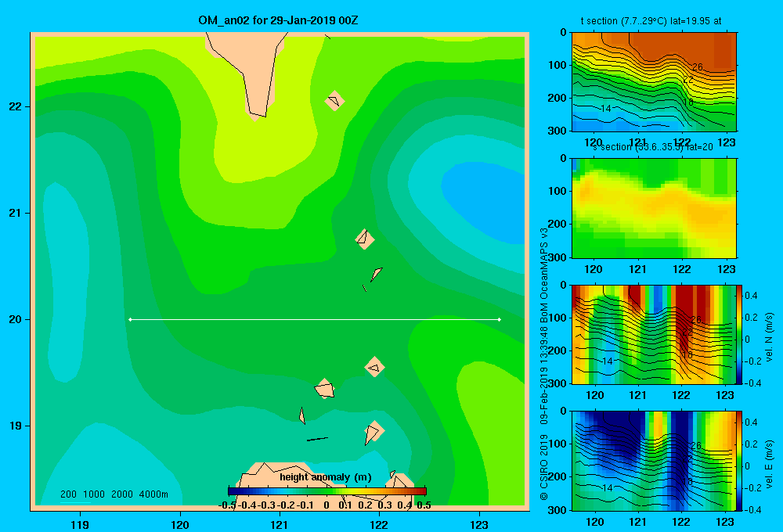Select the vel. N (m/s) axis label
Viewport: 783px width, 532px height.
click(x=769, y=337)
